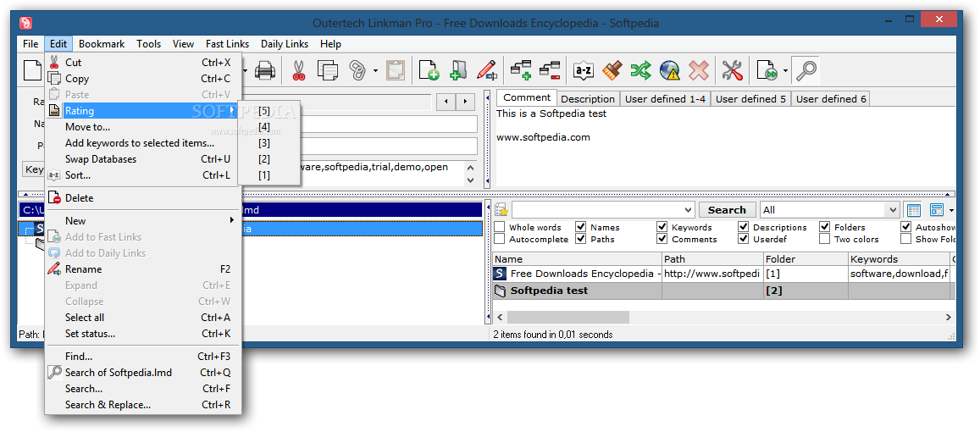Click the layout panel icon in search bar

(x=936, y=210)
